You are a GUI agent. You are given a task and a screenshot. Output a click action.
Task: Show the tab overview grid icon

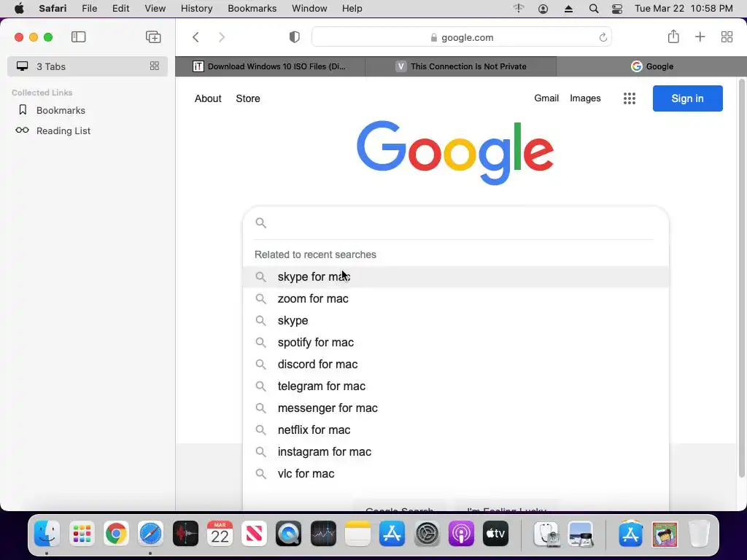point(727,36)
